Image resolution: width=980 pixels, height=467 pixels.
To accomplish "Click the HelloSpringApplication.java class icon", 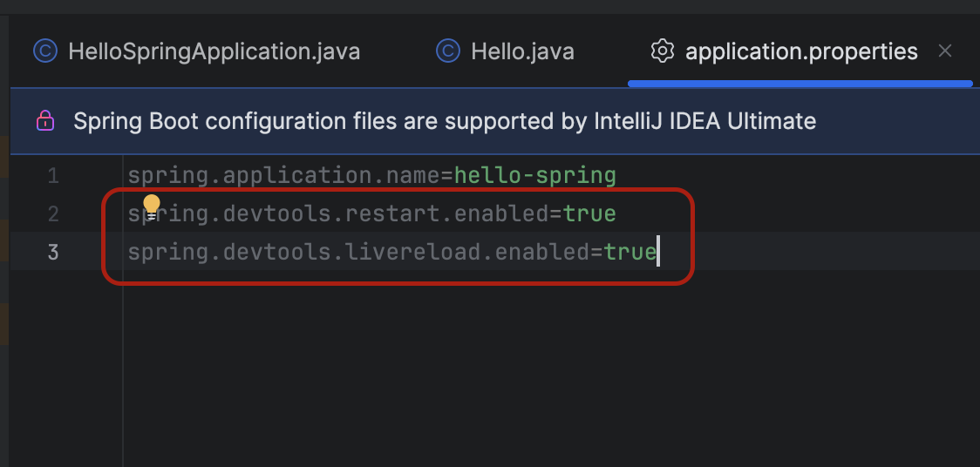I will tap(44, 51).
